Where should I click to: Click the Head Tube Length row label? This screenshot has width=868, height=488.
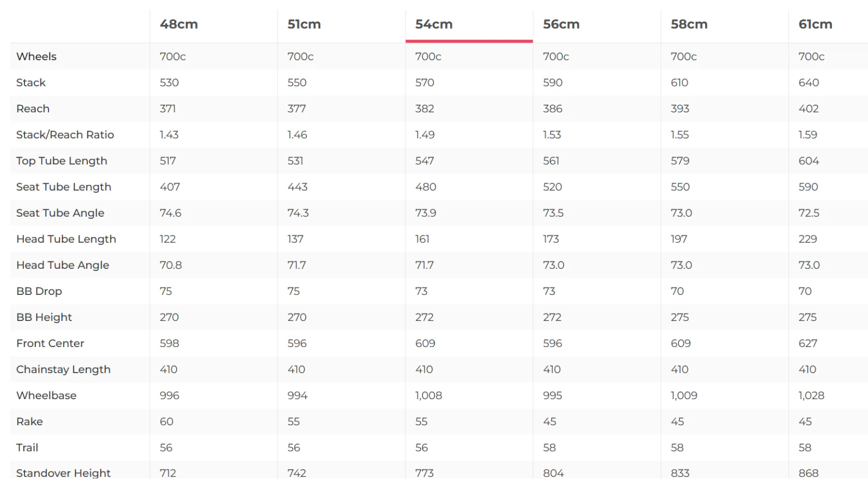pyautogui.click(x=66, y=239)
